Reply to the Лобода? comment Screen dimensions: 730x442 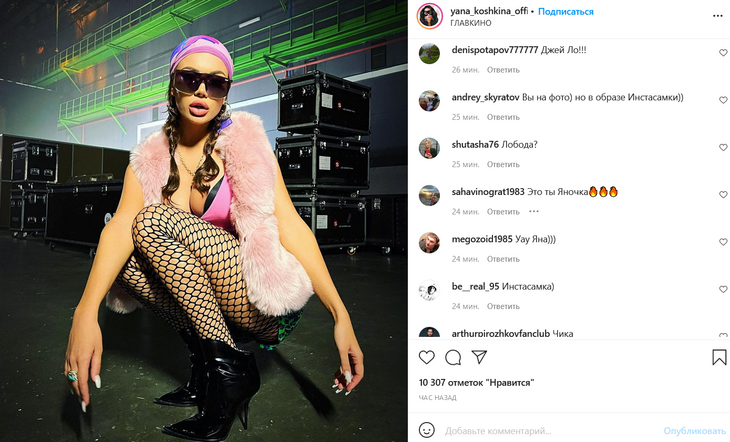(x=503, y=164)
